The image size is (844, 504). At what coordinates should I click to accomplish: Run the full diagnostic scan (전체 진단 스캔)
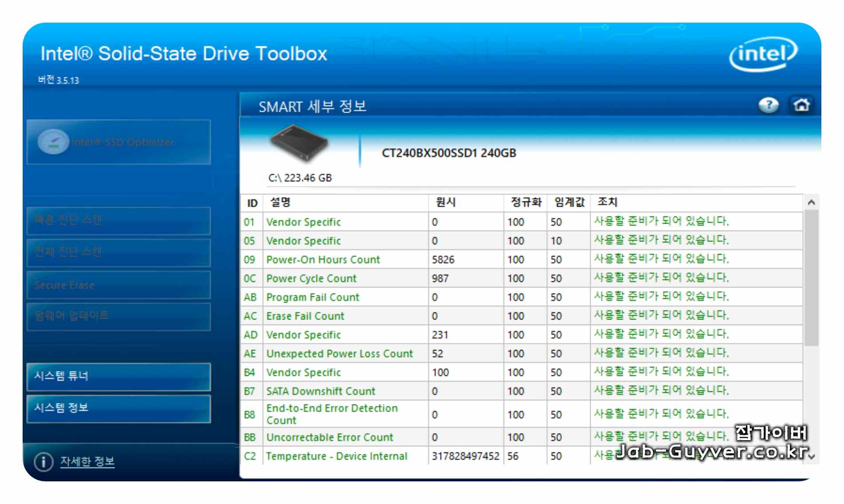tap(118, 252)
